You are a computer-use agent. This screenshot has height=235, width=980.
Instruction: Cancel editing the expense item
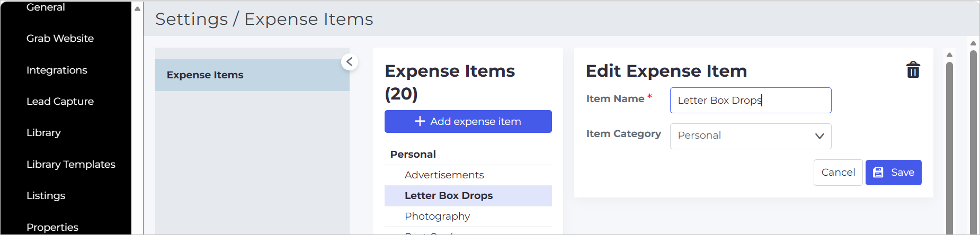(x=838, y=173)
